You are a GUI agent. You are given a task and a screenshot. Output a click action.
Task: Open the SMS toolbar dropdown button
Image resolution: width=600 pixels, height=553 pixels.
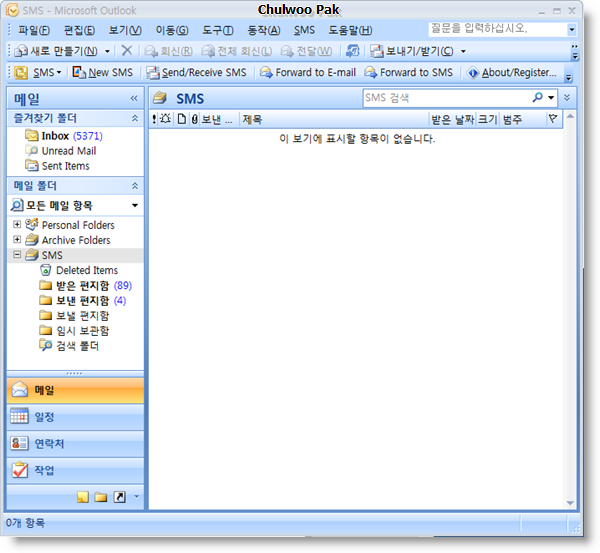(x=38, y=72)
